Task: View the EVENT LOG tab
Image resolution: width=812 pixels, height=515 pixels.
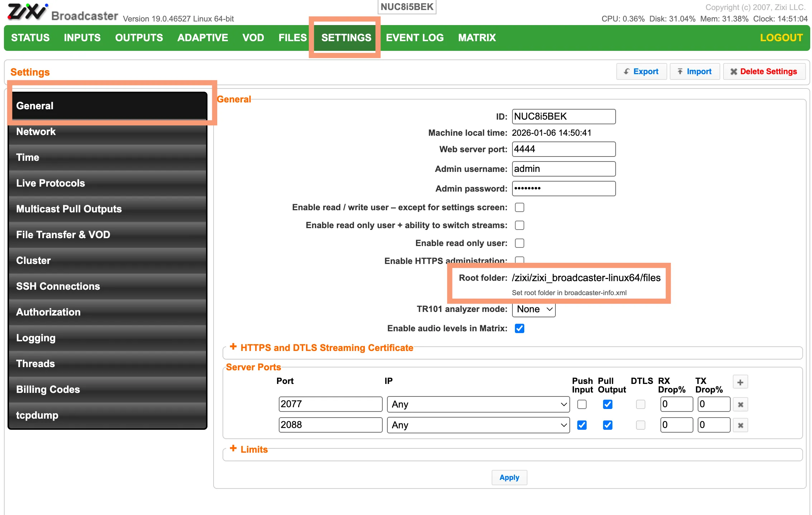Action: point(415,38)
